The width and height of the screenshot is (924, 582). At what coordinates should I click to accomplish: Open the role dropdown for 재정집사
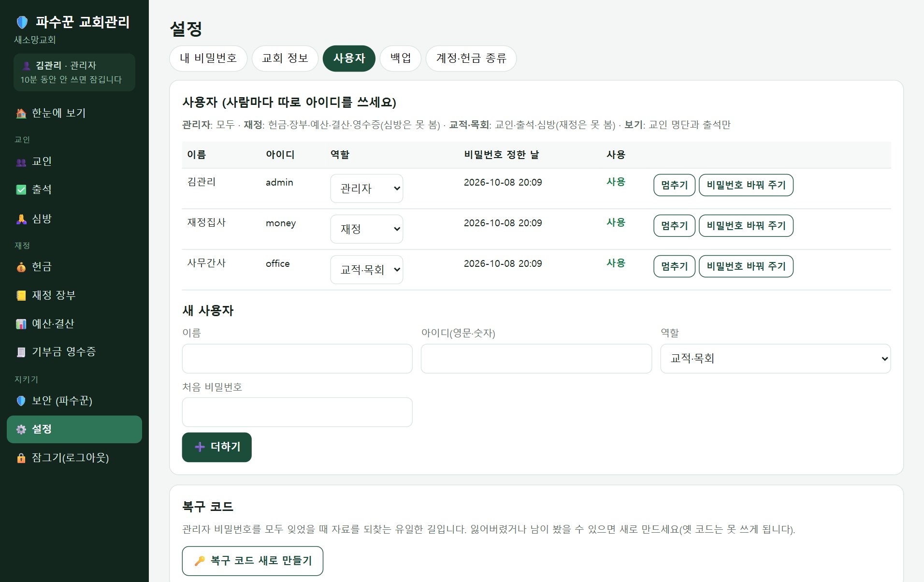point(366,229)
